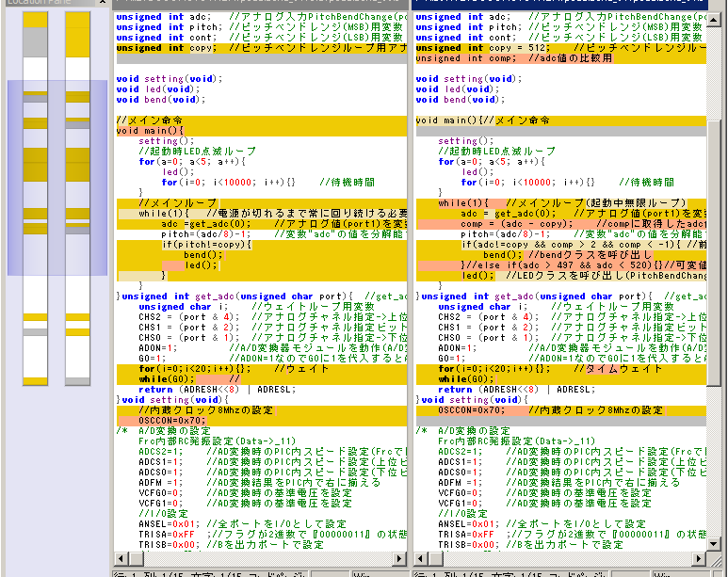Click 'VCFG0=0;' line in right pane
This screenshot has width=728, height=577.
coord(561,493)
